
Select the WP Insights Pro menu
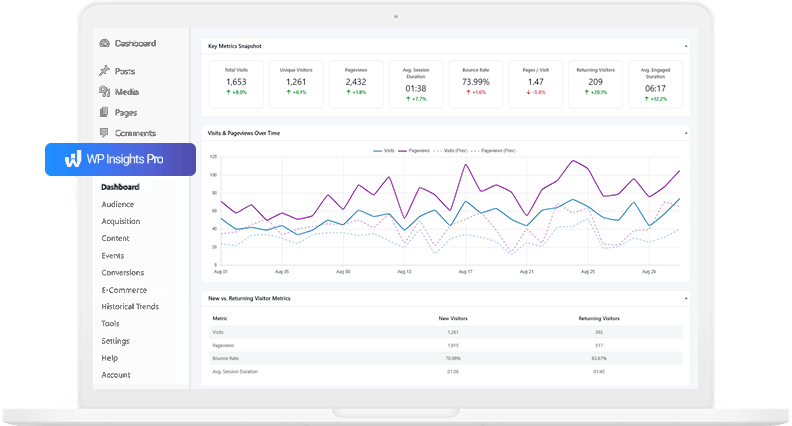coord(120,159)
